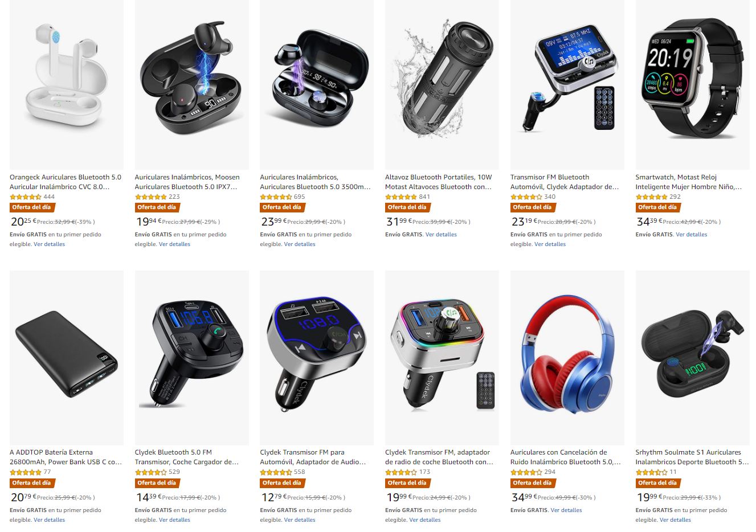Open the Auriculares con Cancelación de Ruido title
756x532 pixels.
click(x=566, y=457)
